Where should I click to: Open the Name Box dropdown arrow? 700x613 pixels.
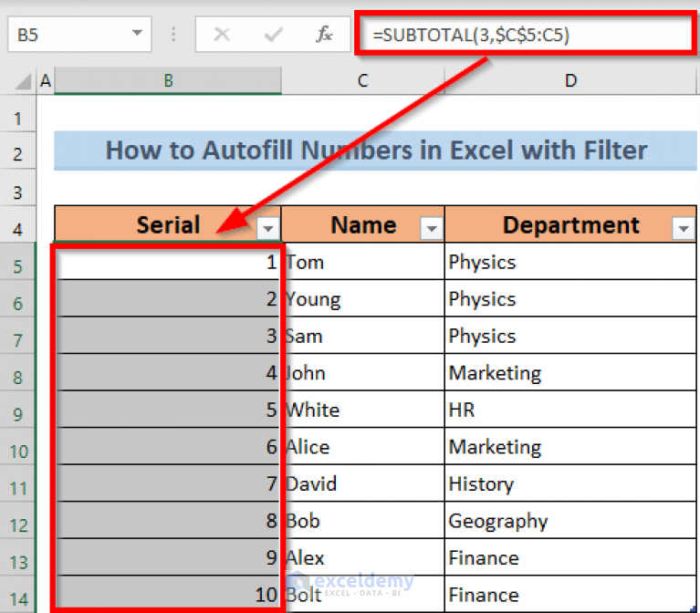click(137, 33)
